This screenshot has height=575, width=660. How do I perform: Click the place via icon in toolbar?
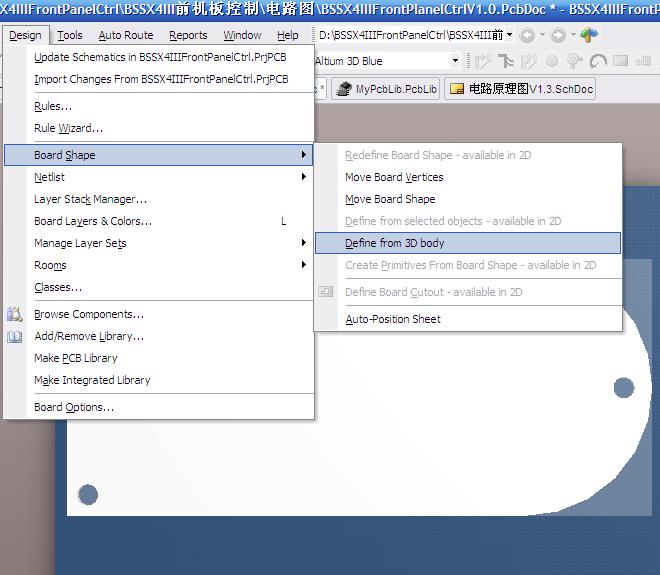tap(550, 61)
